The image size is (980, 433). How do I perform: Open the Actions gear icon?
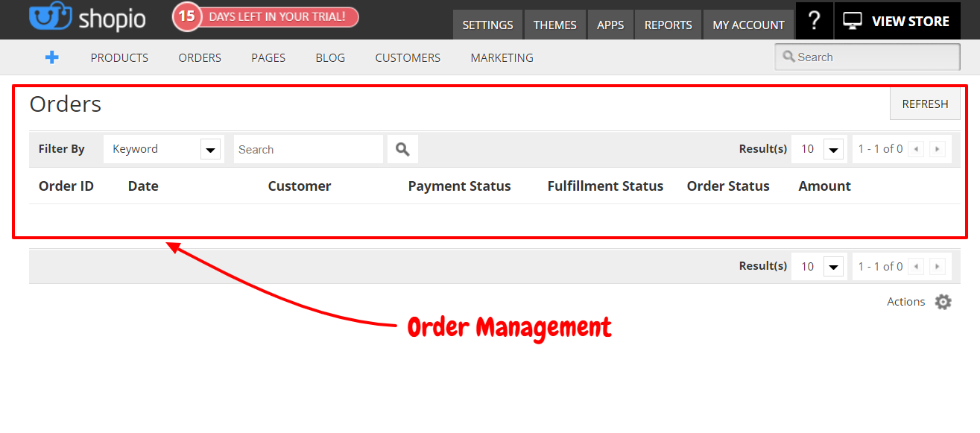pyautogui.click(x=943, y=302)
